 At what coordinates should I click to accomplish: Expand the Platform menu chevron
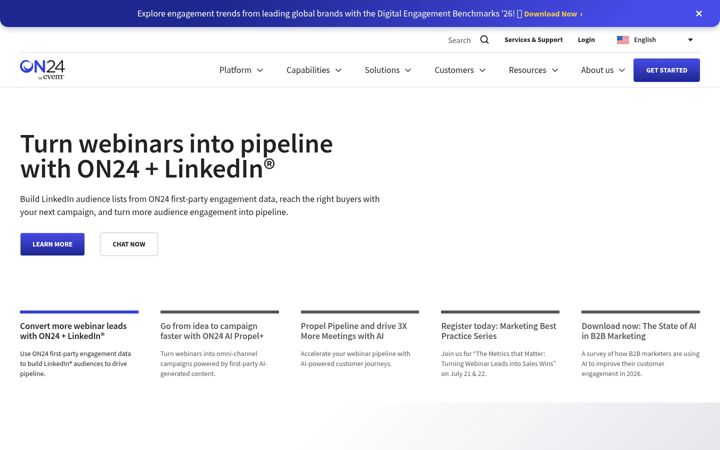coord(260,70)
